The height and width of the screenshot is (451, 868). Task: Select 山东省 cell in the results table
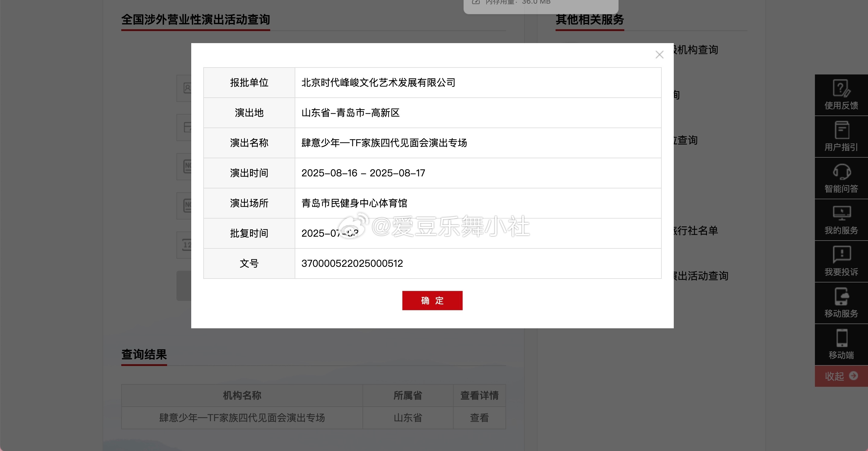408,418
